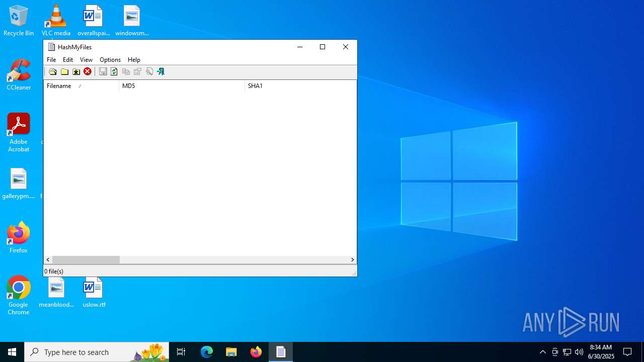The height and width of the screenshot is (362, 644).
Task: Select the Recycle Bin desktop icon
Action: (19, 21)
